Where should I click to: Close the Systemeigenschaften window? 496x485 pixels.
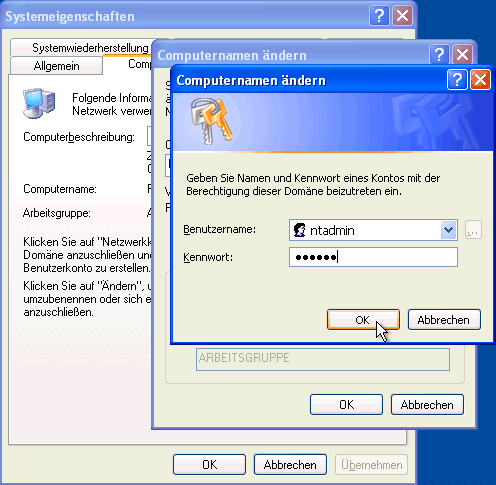(x=402, y=16)
